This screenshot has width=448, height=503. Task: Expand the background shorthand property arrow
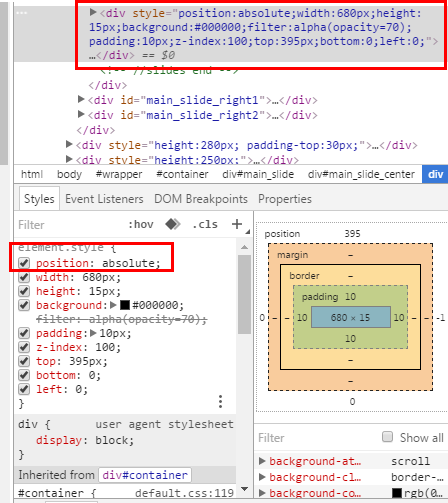(113, 305)
